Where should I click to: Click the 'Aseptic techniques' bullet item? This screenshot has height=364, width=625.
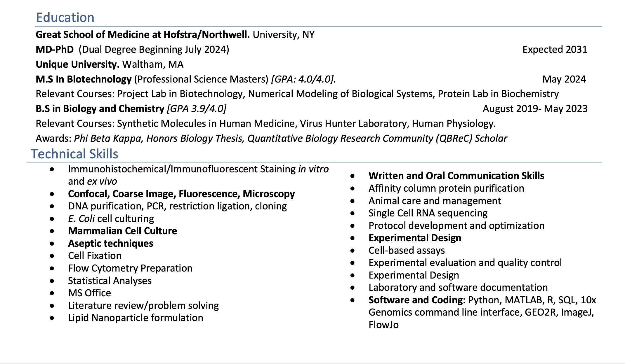110,243
